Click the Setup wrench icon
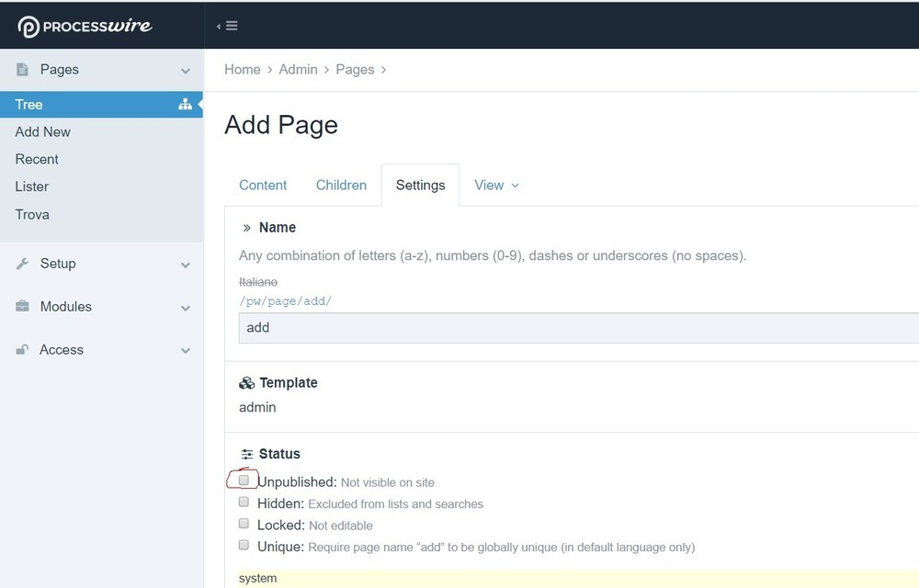Screen dimensions: 919x588 pyautogui.click(x=23, y=264)
